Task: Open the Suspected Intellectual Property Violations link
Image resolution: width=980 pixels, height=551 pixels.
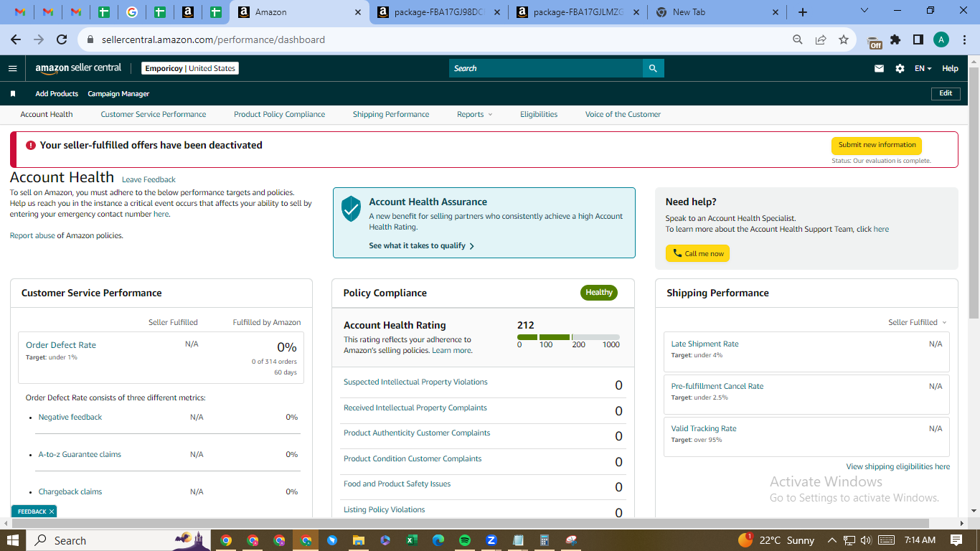Action: (415, 382)
